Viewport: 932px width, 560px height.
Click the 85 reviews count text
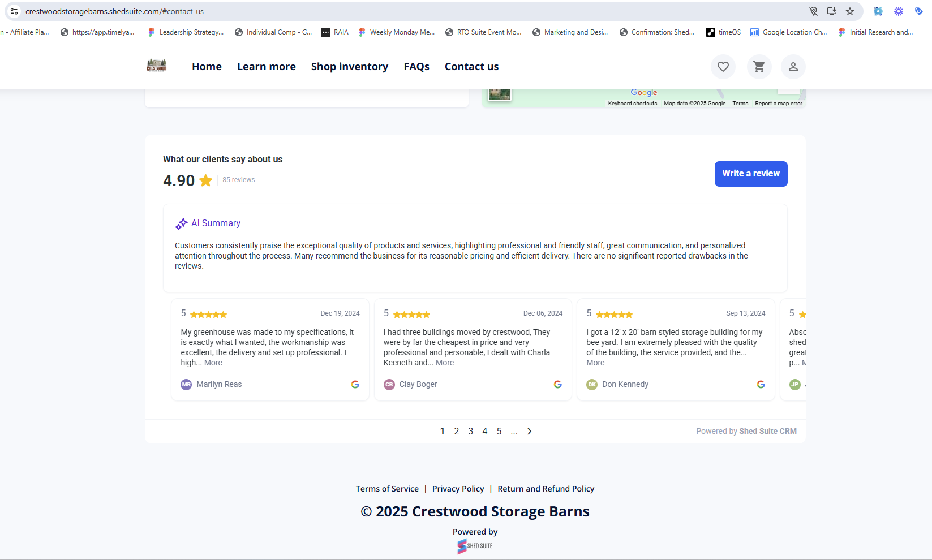point(239,180)
